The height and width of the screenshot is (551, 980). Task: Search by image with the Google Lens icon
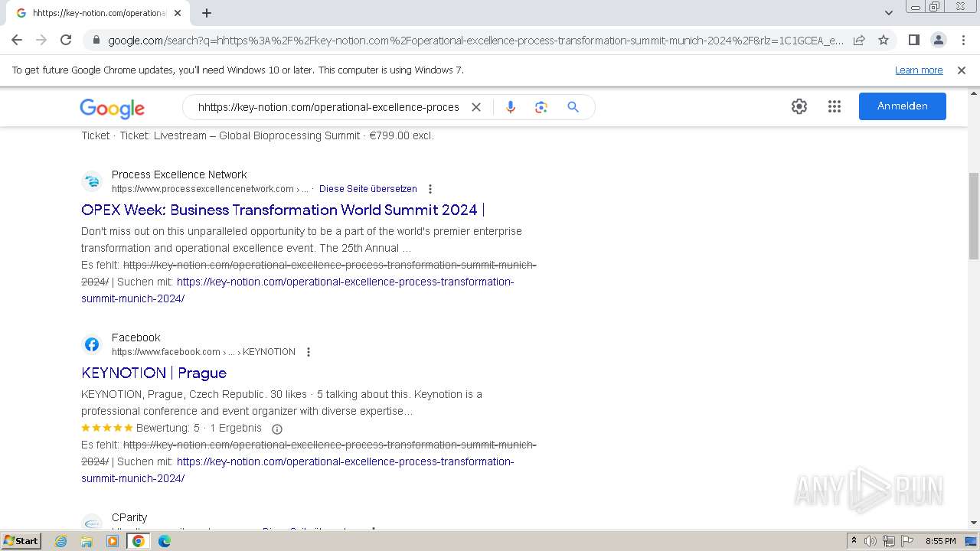[541, 107]
